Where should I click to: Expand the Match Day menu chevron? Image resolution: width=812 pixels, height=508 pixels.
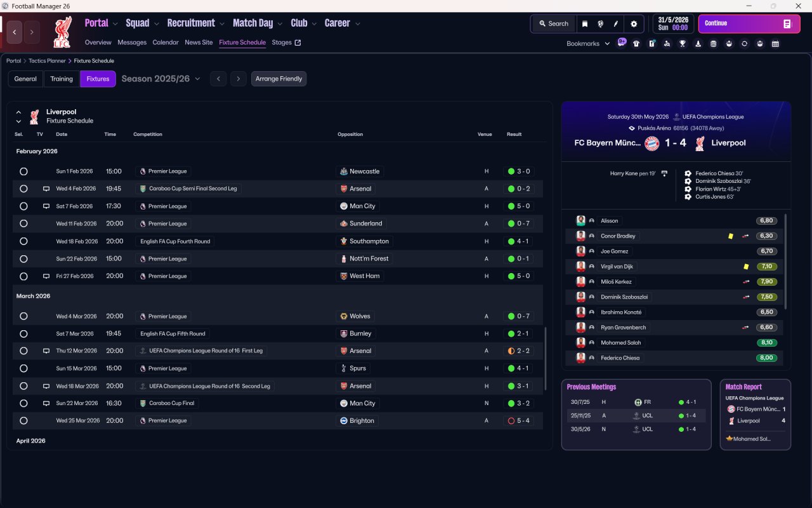pos(280,24)
